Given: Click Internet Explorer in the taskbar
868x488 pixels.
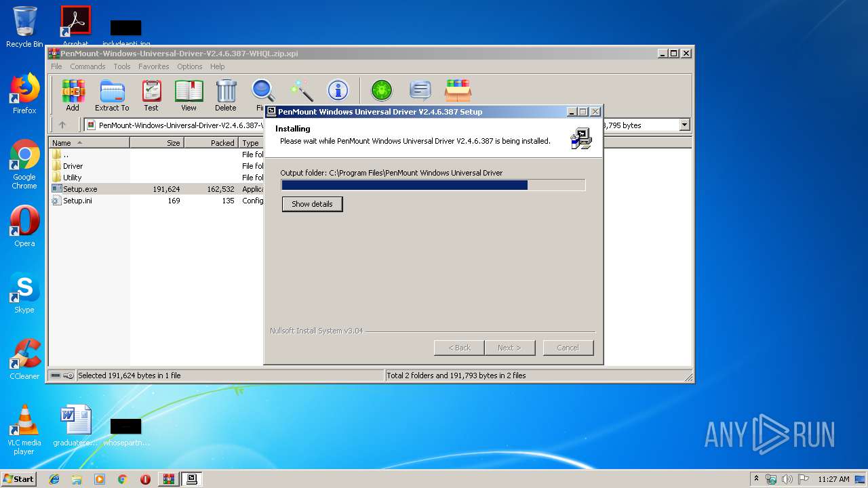Looking at the screenshot, I should pos(54,479).
